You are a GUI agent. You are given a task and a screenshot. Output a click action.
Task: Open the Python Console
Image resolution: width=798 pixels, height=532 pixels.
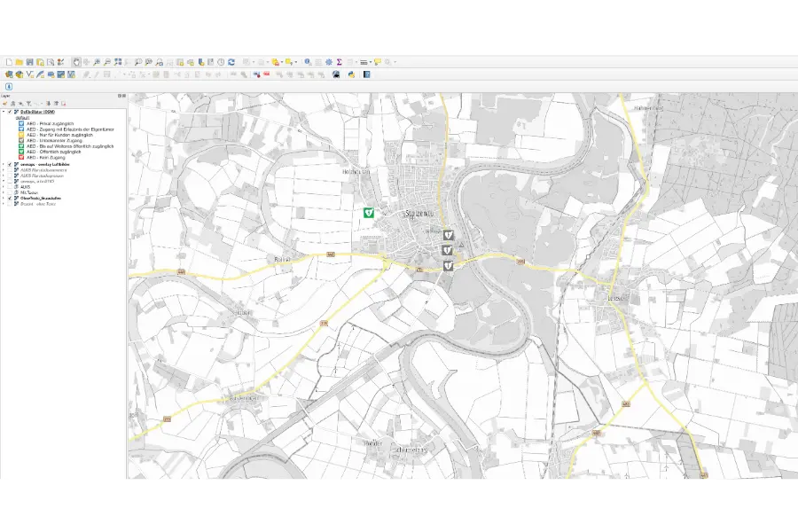(351, 74)
